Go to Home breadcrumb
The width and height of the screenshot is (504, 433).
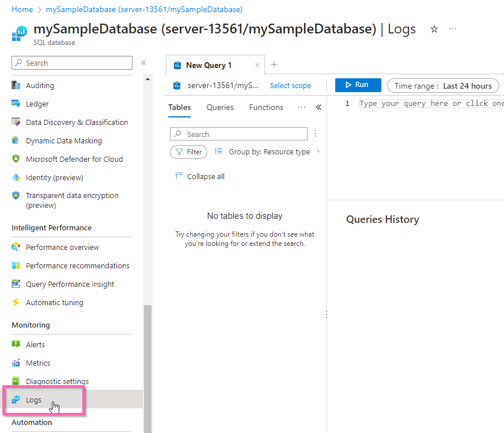tap(22, 9)
